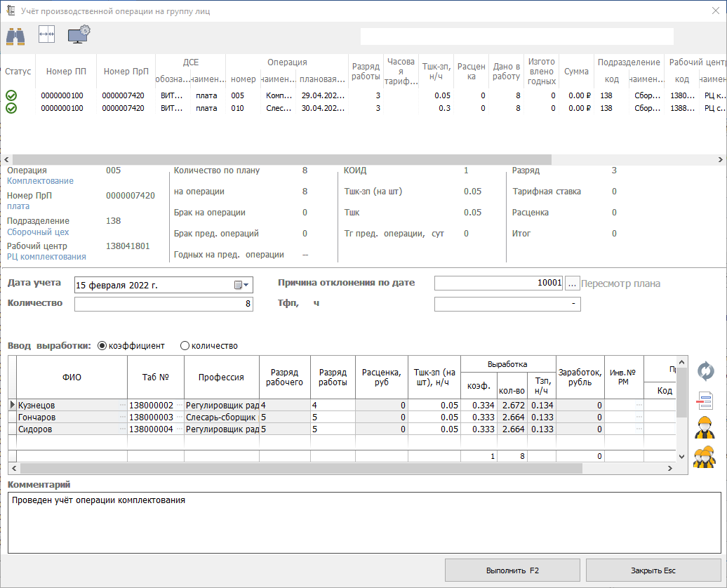Click the 'Номер ПП' column header
727x588 pixels.
click(66, 72)
